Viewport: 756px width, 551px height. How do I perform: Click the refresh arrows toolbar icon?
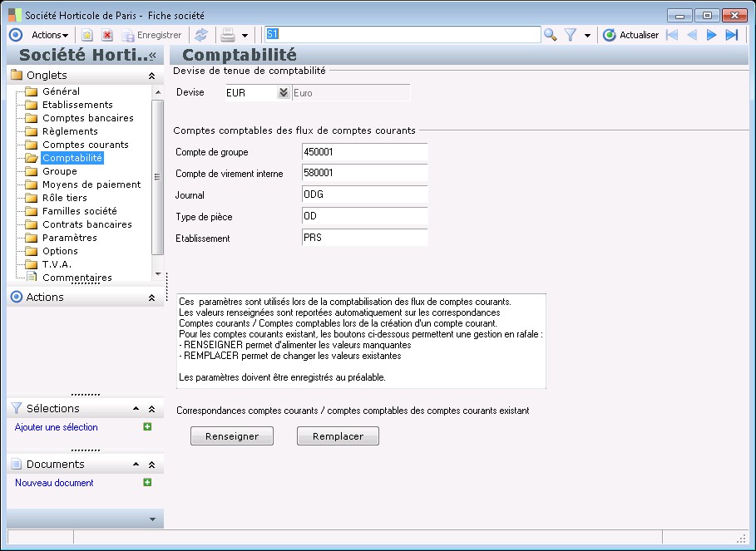(x=200, y=35)
